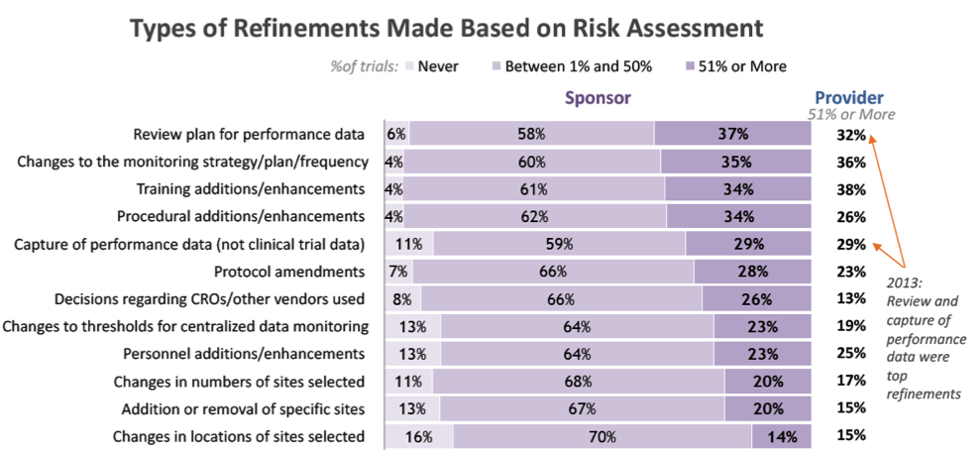Click the 70% segment in the bottom bar
980x454 pixels.
click(602, 436)
